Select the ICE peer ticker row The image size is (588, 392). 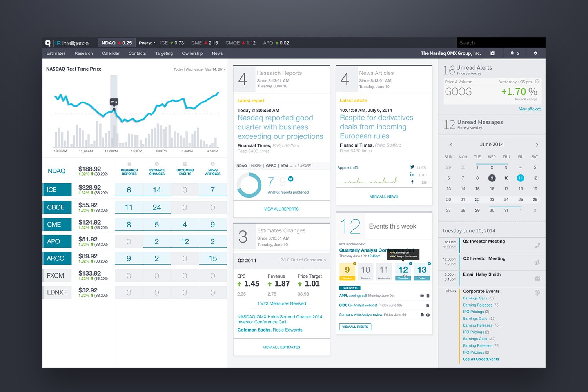pyautogui.click(x=57, y=190)
